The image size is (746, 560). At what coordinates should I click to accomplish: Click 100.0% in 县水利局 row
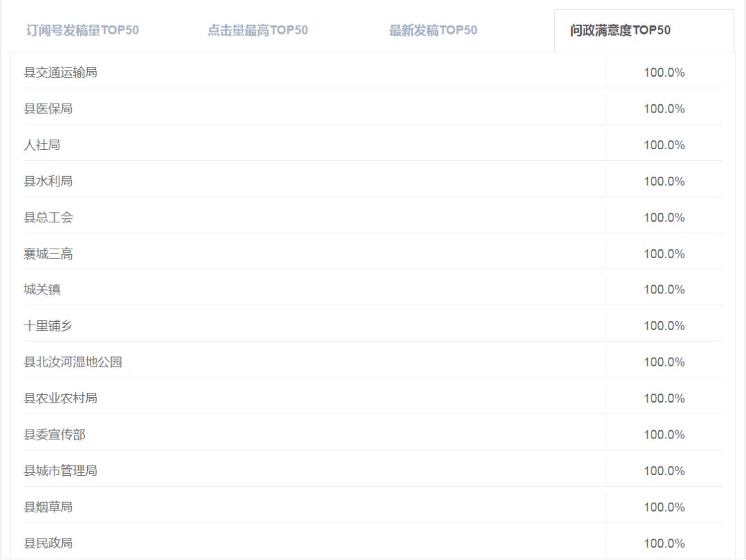click(664, 182)
